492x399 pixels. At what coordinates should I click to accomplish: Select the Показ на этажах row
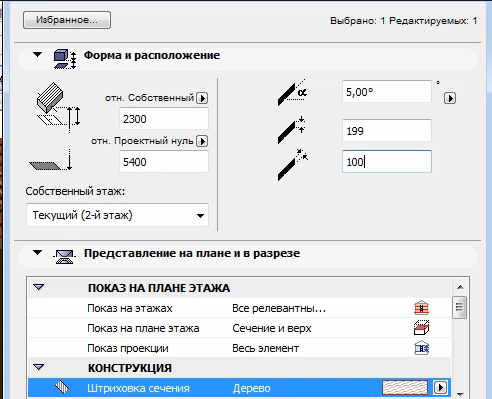point(239,308)
